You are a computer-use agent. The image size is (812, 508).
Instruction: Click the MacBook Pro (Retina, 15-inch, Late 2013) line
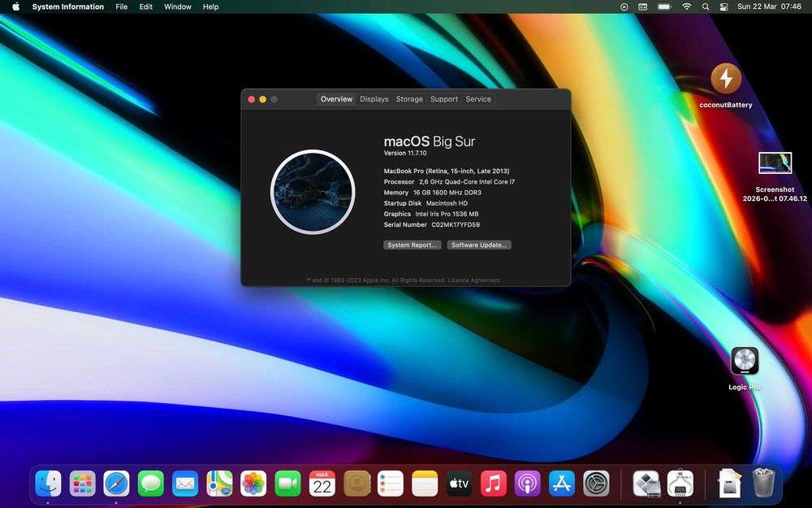point(447,171)
